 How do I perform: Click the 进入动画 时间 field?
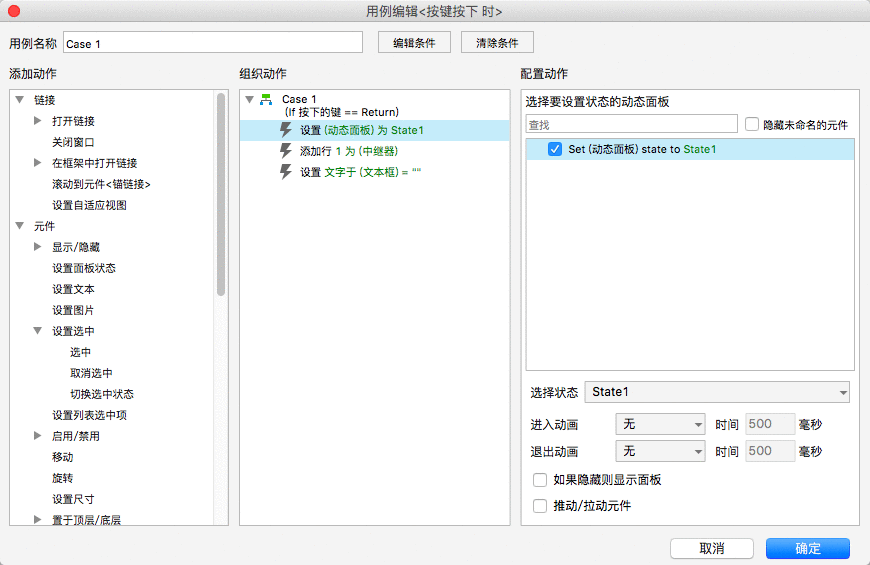click(770, 424)
